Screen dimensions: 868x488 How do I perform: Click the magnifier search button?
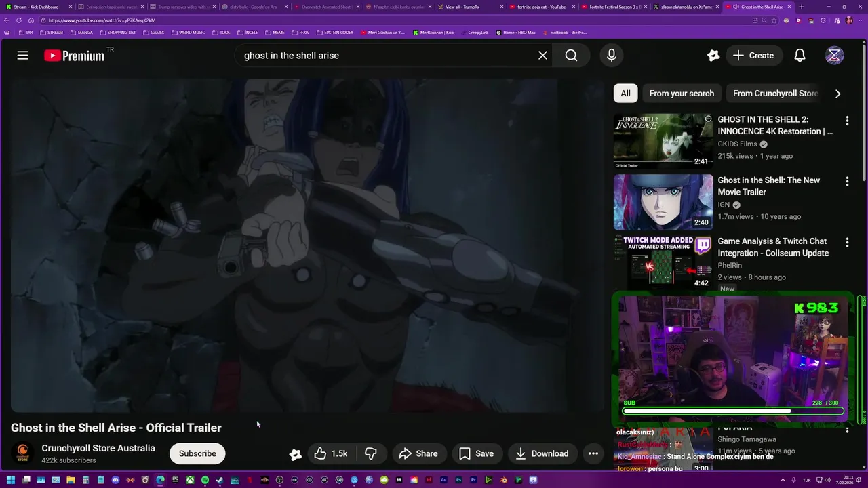click(x=572, y=56)
